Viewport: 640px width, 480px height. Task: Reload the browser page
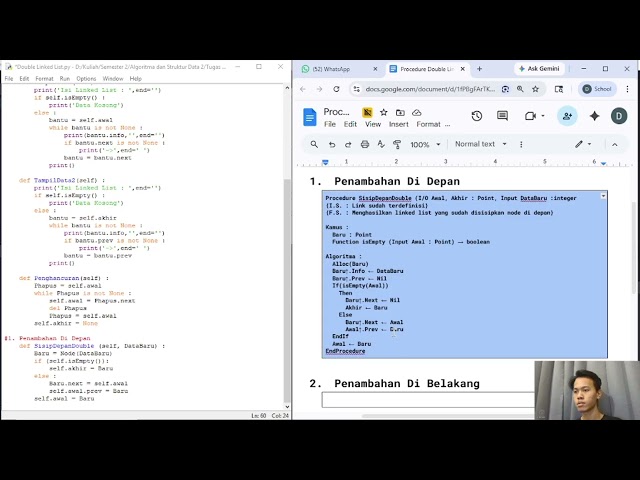click(336, 89)
